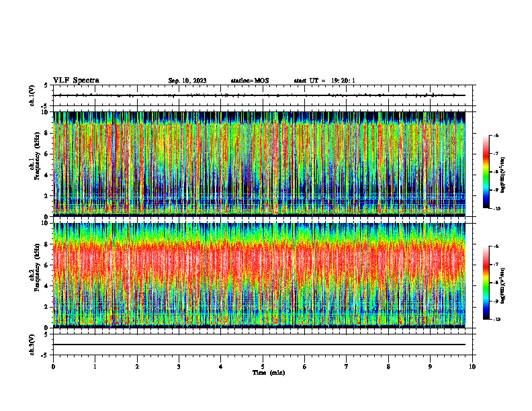Select the date text "Sep. 10, 2023"

(x=187, y=81)
